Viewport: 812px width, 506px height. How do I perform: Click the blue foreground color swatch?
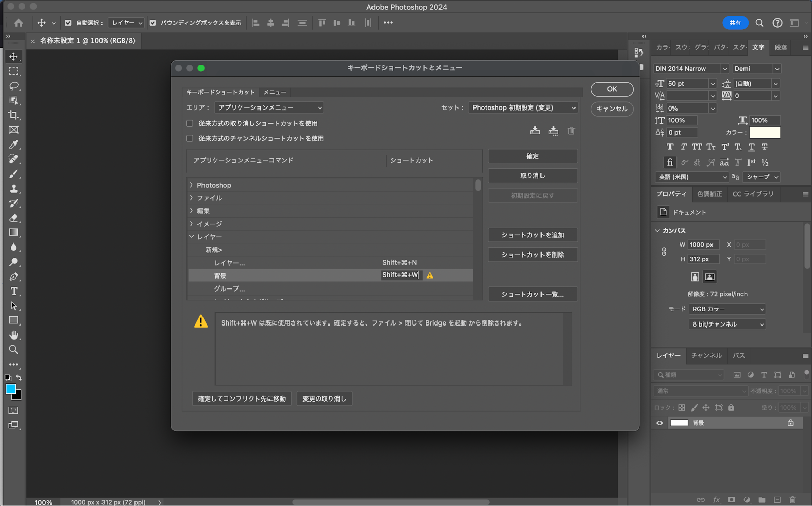click(10, 389)
